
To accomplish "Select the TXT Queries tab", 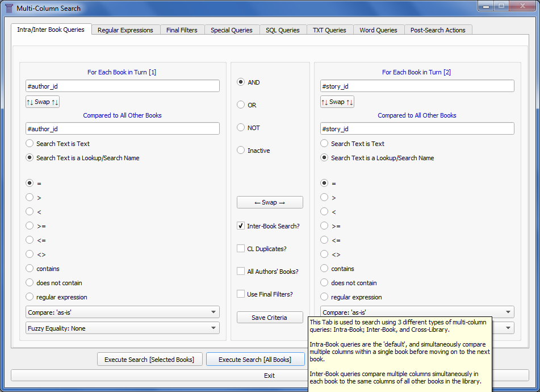I will (x=329, y=30).
